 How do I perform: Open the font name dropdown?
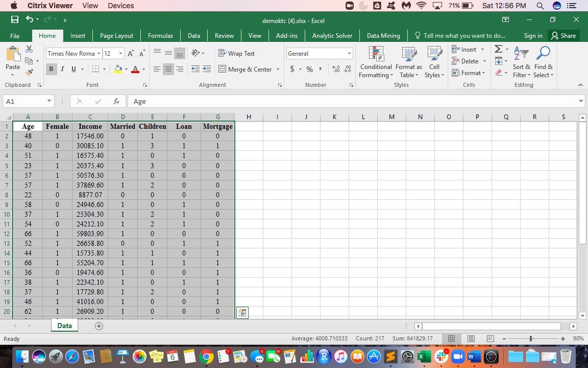(x=99, y=54)
